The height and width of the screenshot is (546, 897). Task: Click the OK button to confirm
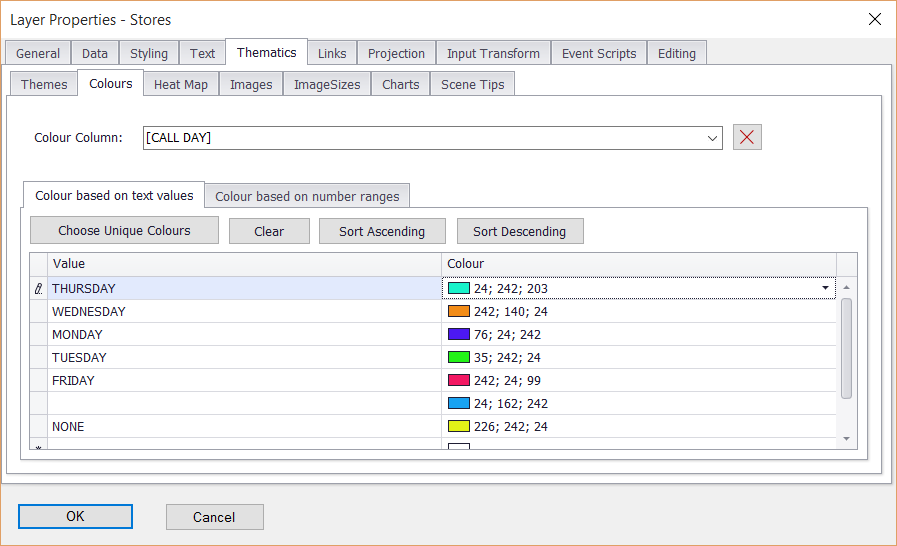75,517
